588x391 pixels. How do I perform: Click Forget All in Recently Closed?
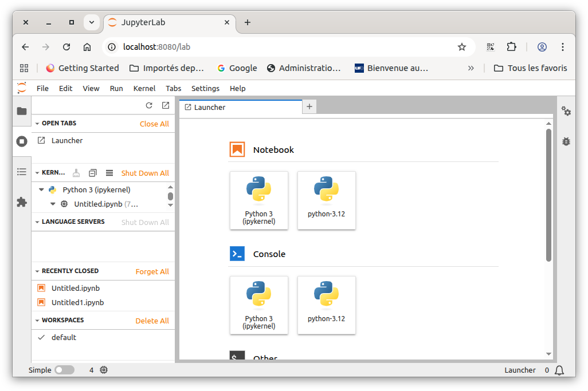pyautogui.click(x=152, y=271)
